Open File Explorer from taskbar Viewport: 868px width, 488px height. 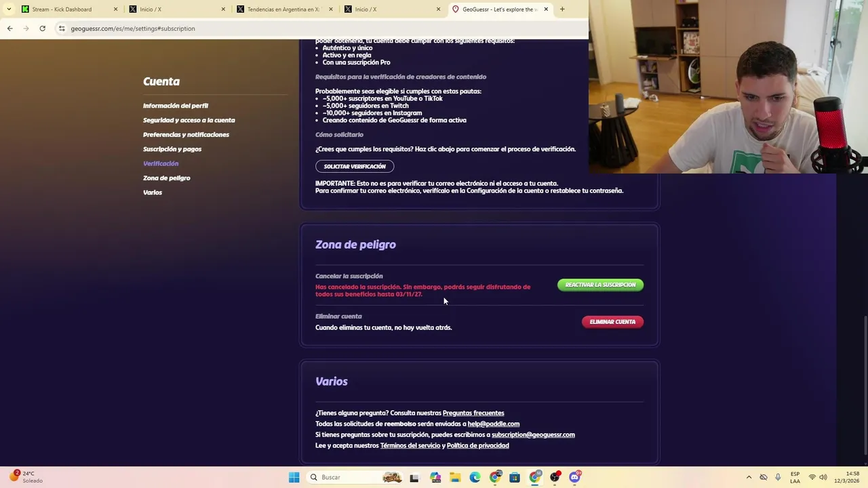[x=455, y=477]
